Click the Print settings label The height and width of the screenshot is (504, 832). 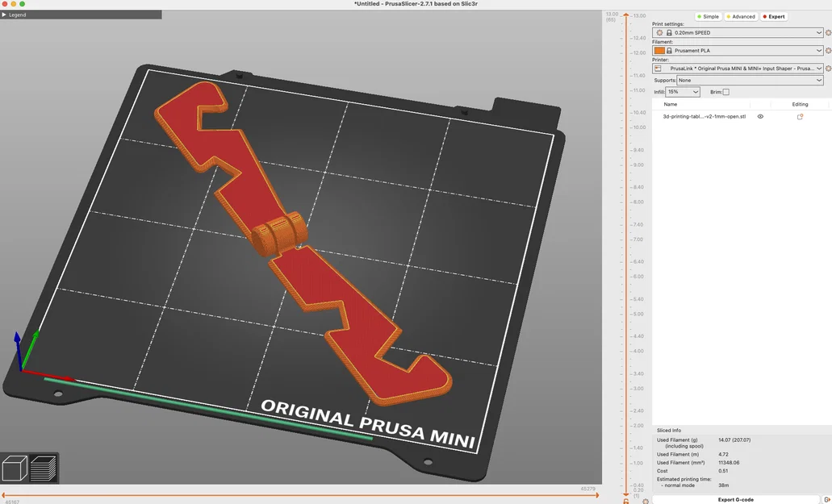pos(667,24)
